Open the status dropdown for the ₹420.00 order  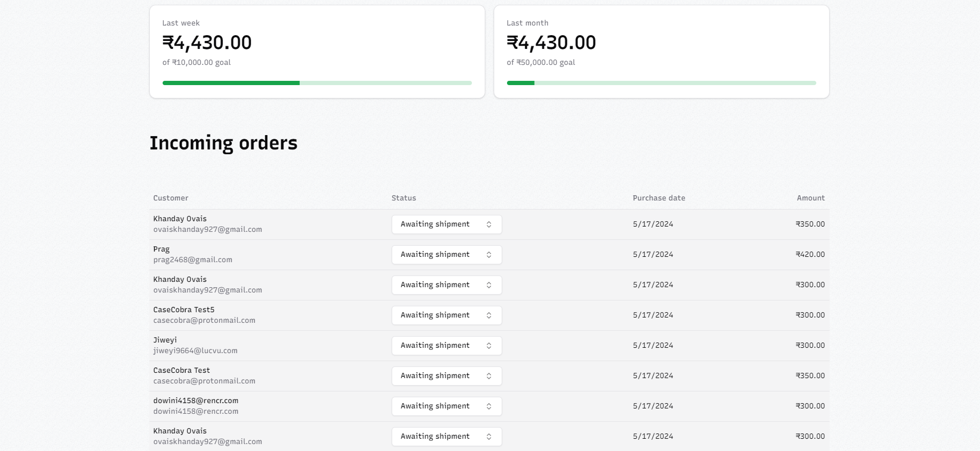point(446,255)
